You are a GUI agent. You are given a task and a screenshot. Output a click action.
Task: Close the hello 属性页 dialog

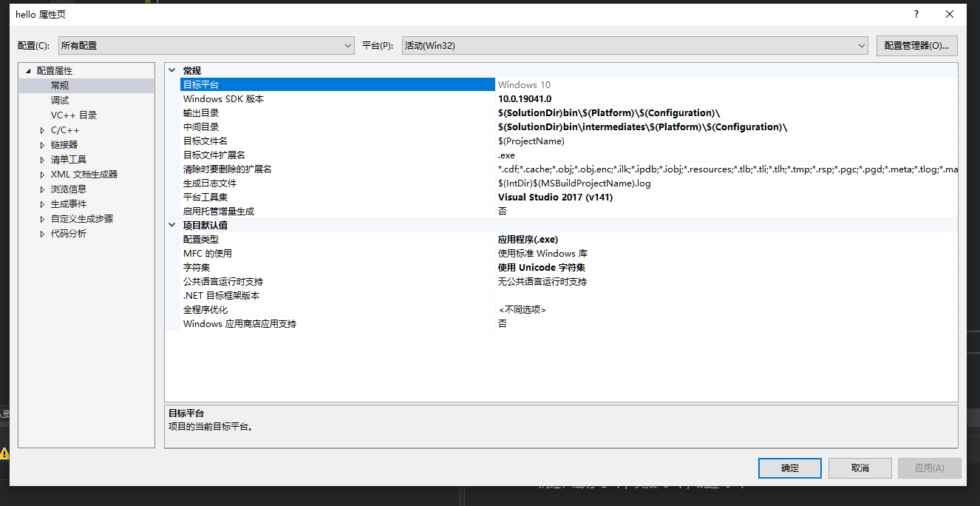950,14
